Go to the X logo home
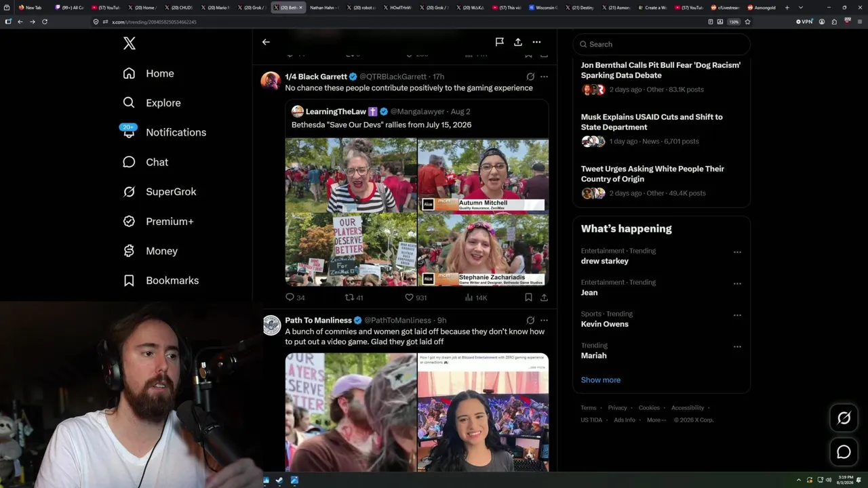This screenshot has height=488, width=868. pos(130,44)
